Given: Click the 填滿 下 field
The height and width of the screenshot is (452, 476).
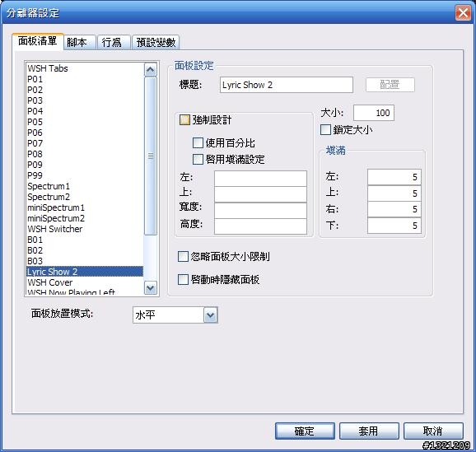Looking at the screenshot, I should pyautogui.click(x=394, y=226).
